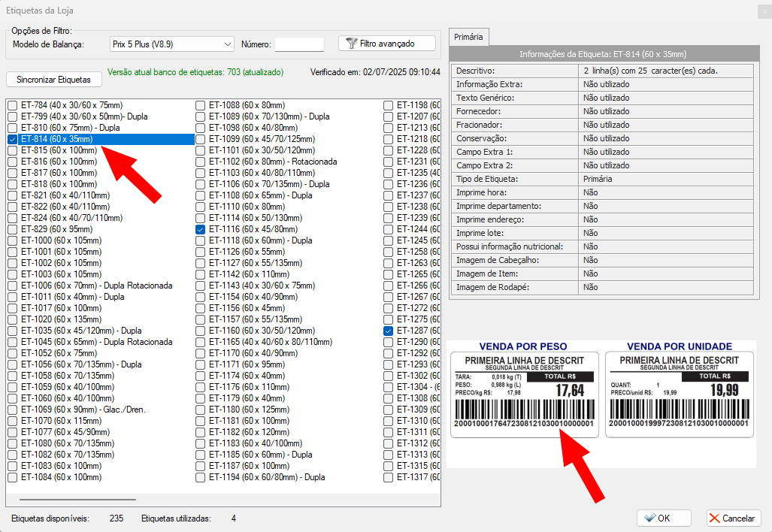Viewport: 772px width, 532px height.
Task: Check ET-1069 (60 x 90mm) - Glac./Dren.
Action: click(x=12, y=410)
